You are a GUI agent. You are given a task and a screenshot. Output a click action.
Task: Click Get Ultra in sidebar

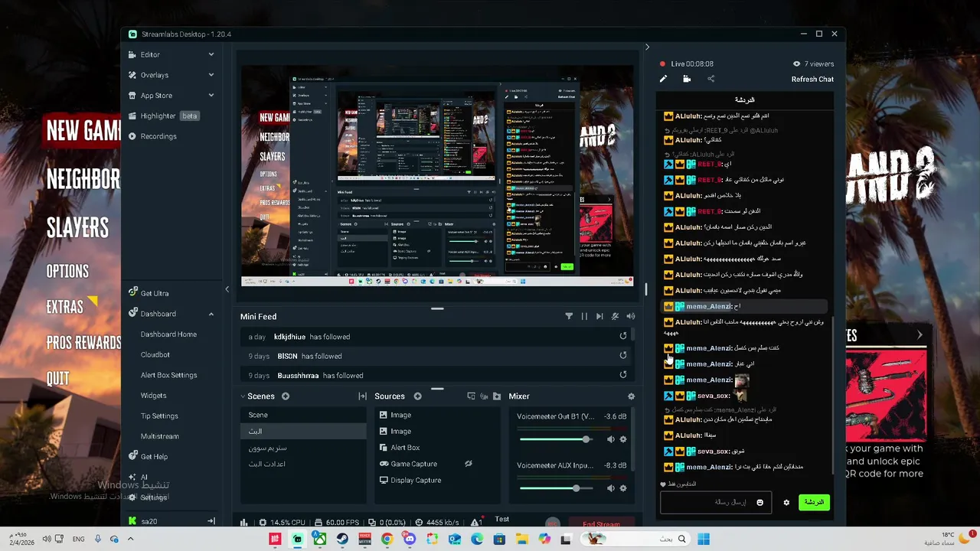[x=155, y=293]
